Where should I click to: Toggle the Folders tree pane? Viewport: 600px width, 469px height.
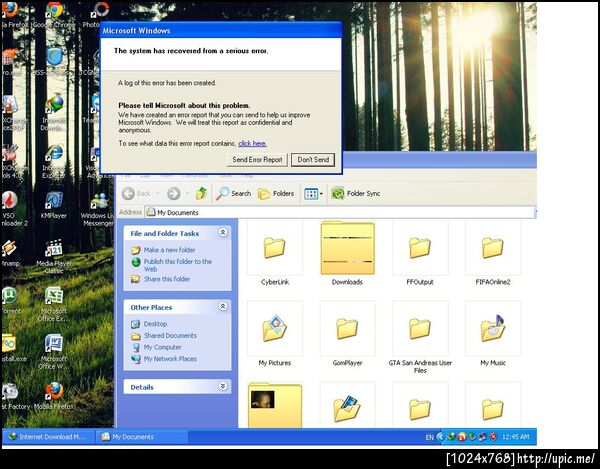coord(276,194)
